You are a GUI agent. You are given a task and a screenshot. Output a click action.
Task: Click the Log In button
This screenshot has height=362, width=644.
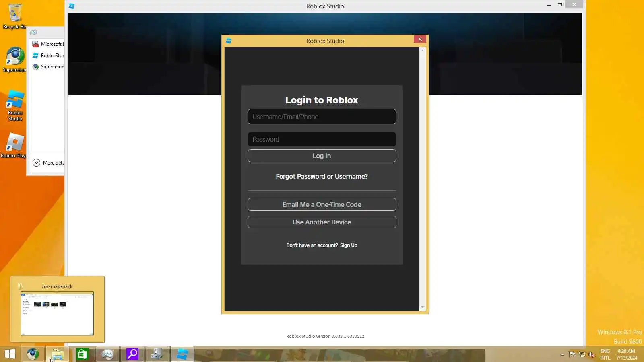[322, 156]
